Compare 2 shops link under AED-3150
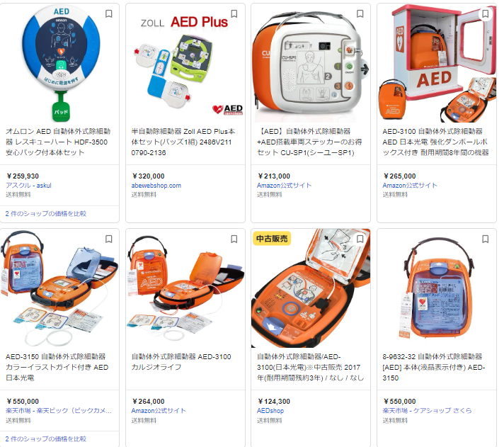Viewport: 504px width, 447px height. coord(45,438)
